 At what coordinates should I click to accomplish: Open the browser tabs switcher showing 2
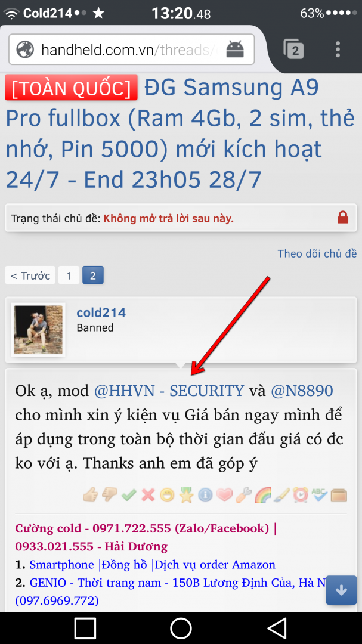click(x=294, y=49)
